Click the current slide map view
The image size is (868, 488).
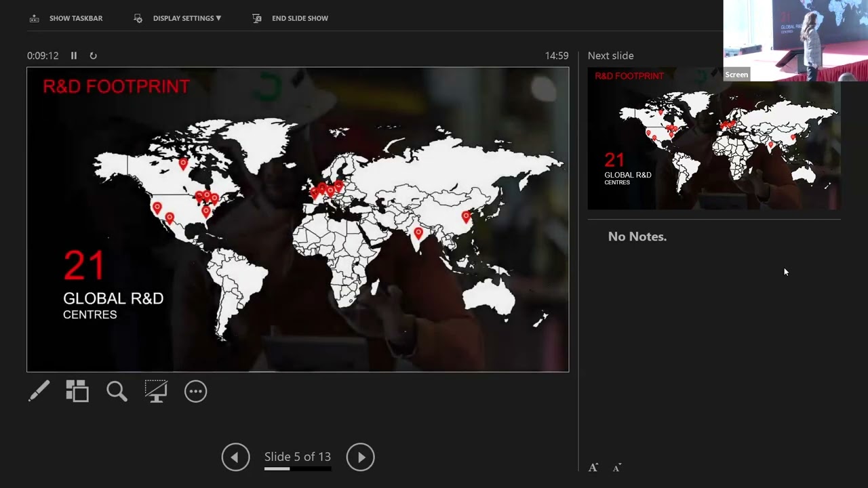[x=298, y=220]
